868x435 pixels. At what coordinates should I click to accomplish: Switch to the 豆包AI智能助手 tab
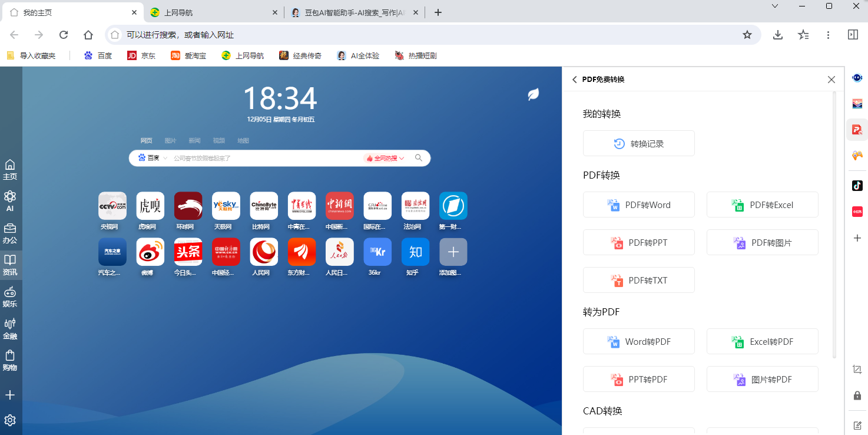click(355, 12)
